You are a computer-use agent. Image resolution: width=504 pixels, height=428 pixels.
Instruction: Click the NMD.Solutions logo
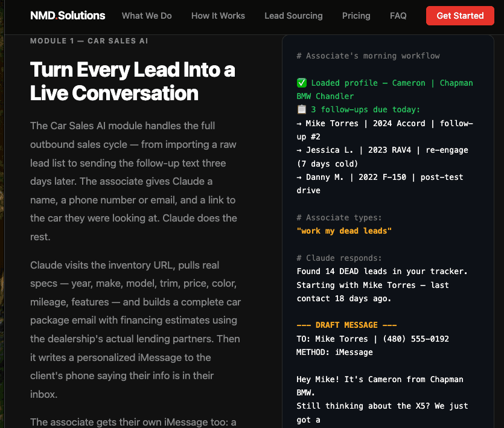point(67,16)
